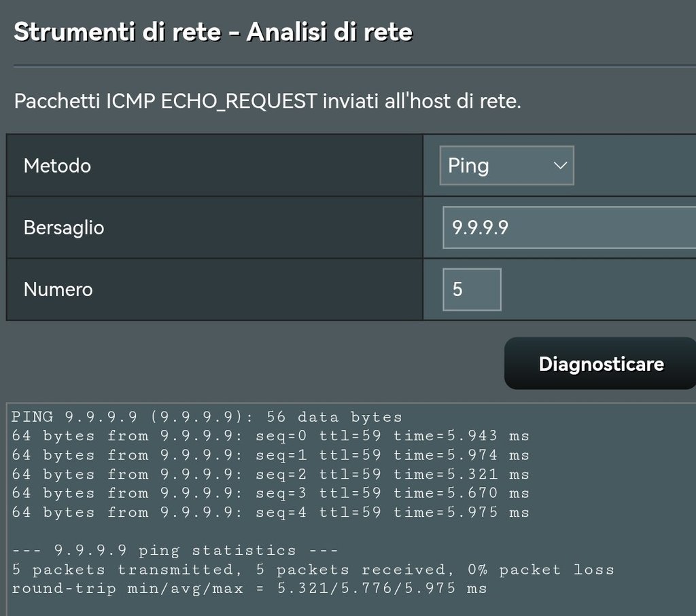
Task: Click the packets transmitted summary line
Action: [313, 569]
